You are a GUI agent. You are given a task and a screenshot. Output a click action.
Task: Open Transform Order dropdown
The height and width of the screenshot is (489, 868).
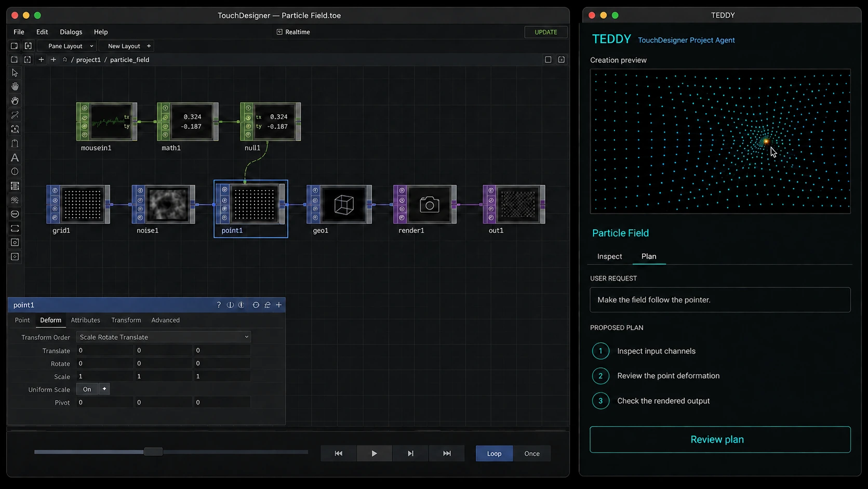coord(163,337)
